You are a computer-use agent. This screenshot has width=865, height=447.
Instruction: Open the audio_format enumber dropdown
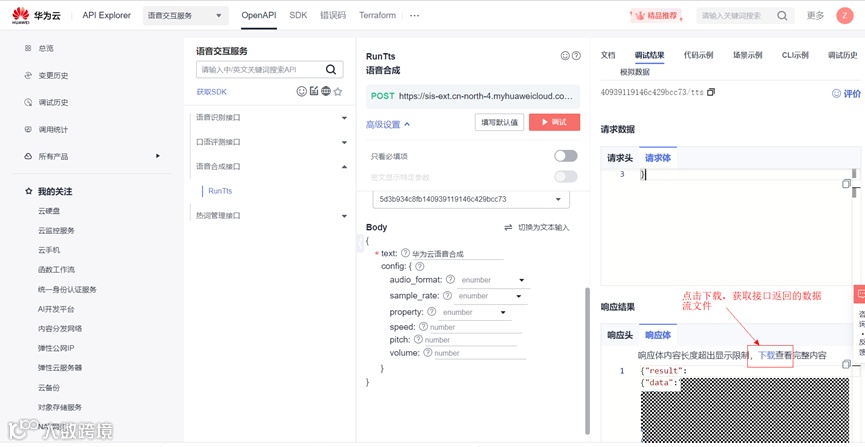click(494, 280)
